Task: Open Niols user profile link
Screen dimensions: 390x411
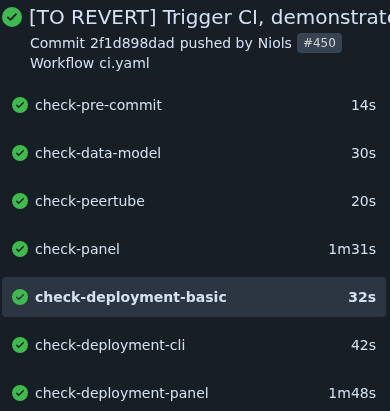Action: [275, 43]
